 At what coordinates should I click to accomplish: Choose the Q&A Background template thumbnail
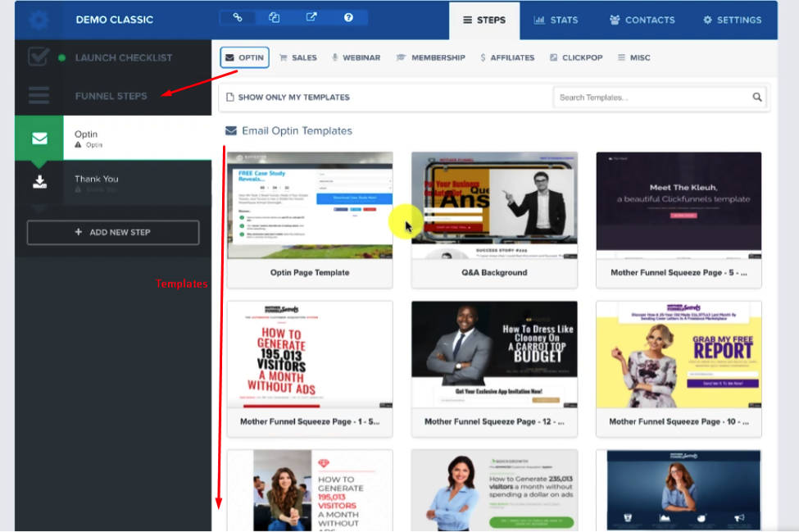click(494, 206)
